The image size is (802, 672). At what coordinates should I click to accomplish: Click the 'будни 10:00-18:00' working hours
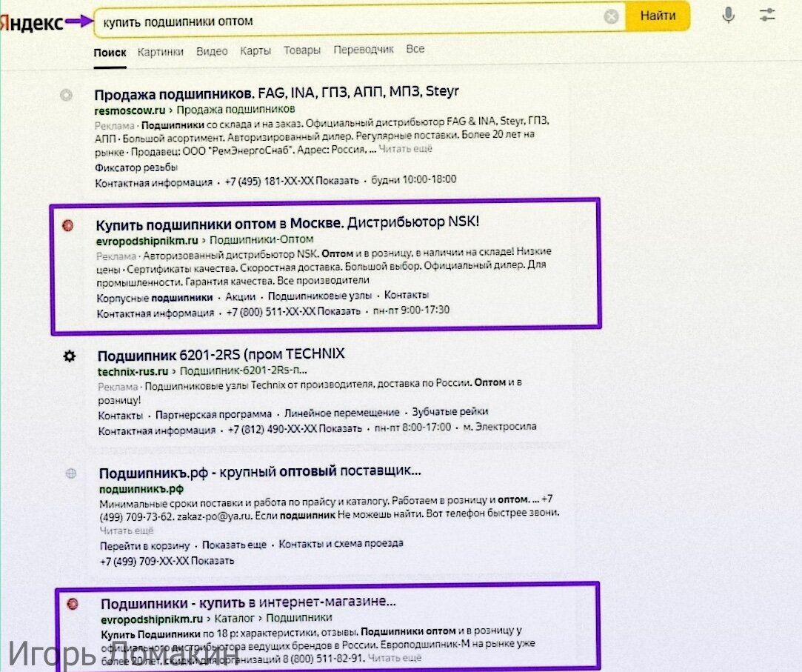point(414,179)
